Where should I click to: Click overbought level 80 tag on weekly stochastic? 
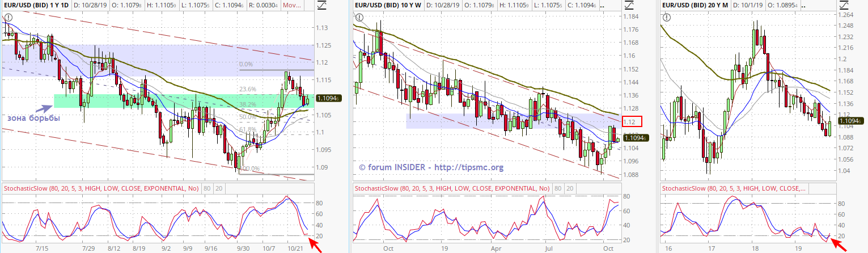[558, 188]
